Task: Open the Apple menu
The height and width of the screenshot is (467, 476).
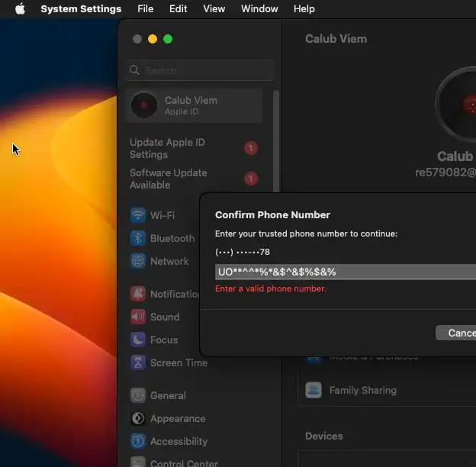Action: (x=20, y=9)
